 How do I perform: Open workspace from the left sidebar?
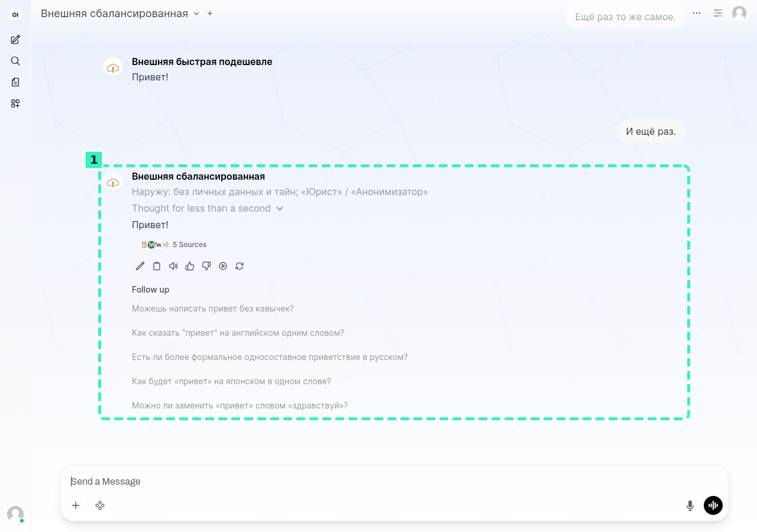(x=15, y=103)
